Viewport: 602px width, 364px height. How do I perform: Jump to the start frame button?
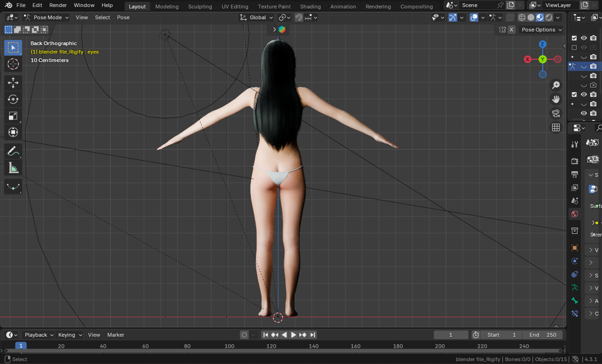265,335
